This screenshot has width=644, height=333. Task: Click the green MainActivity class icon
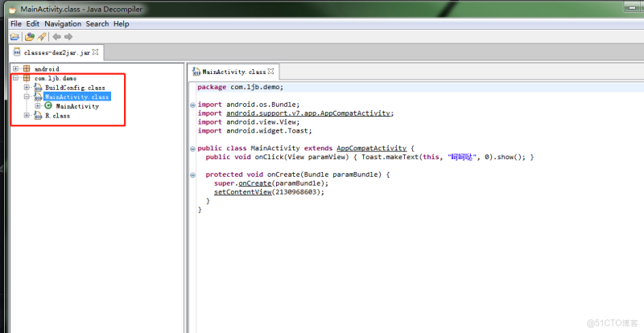(x=48, y=106)
